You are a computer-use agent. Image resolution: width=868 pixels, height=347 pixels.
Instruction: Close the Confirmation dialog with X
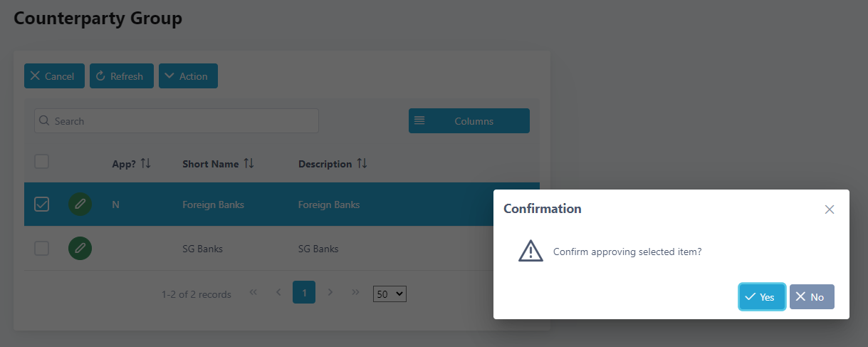pos(829,209)
